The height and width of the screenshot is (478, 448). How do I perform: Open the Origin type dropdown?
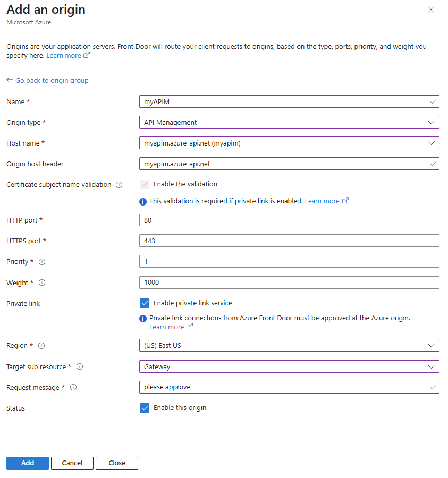pos(289,122)
